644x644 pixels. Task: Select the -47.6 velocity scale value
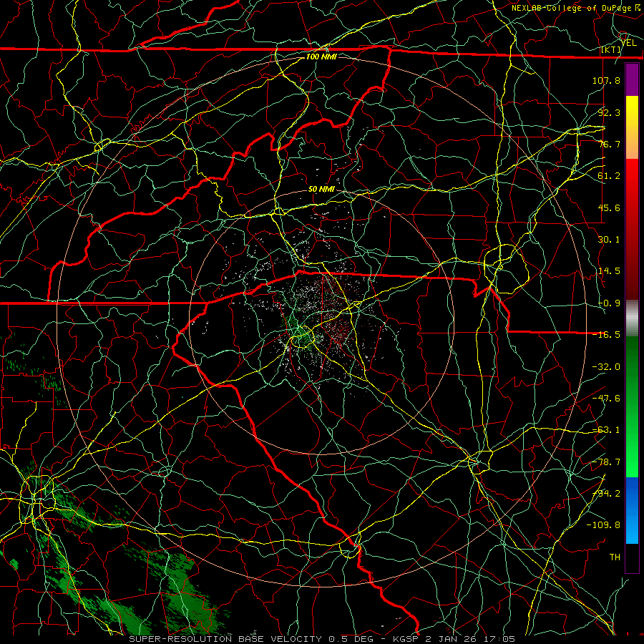pyautogui.click(x=606, y=399)
